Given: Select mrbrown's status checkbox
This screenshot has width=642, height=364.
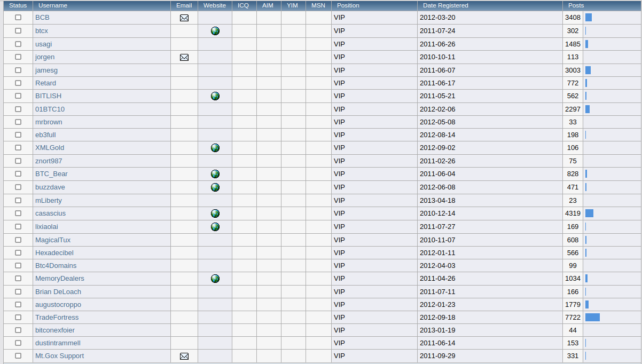Looking at the screenshot, I should tap(18, 122).
